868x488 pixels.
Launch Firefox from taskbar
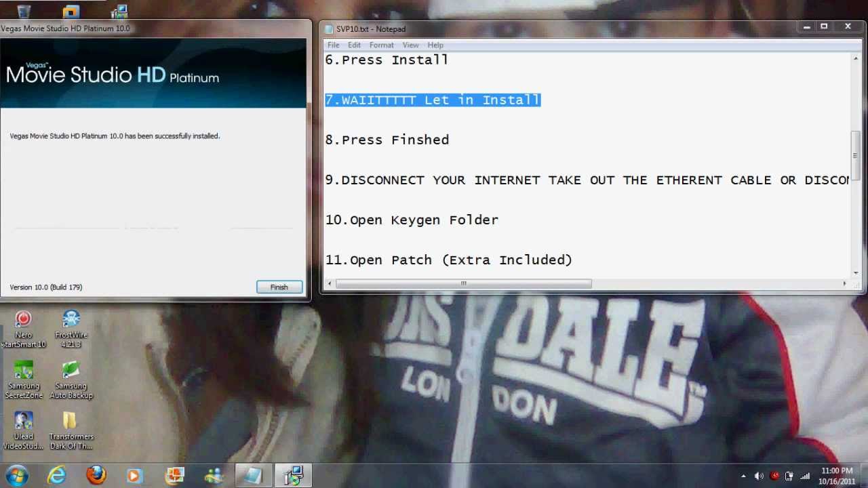96,476
